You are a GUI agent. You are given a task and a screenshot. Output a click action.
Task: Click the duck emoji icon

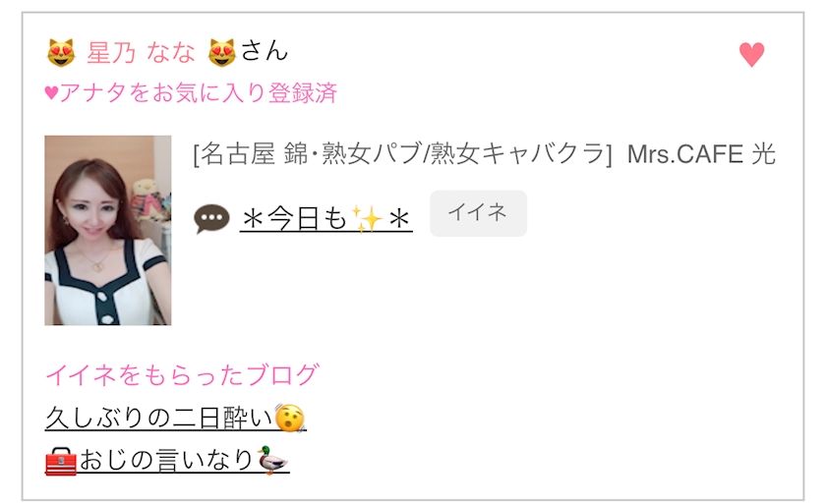coord(273,461)
